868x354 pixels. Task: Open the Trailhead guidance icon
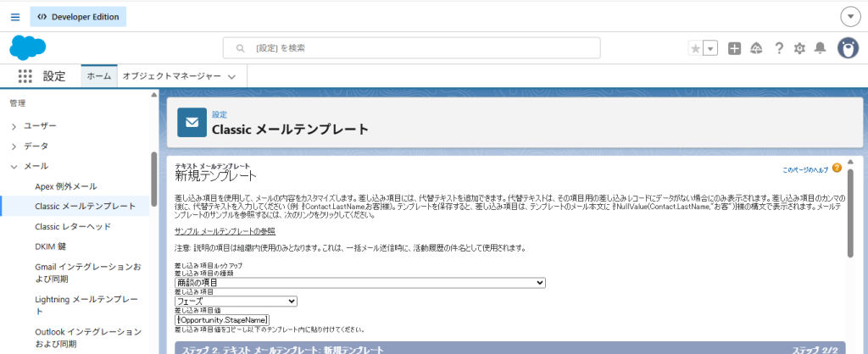click(756, 48)
